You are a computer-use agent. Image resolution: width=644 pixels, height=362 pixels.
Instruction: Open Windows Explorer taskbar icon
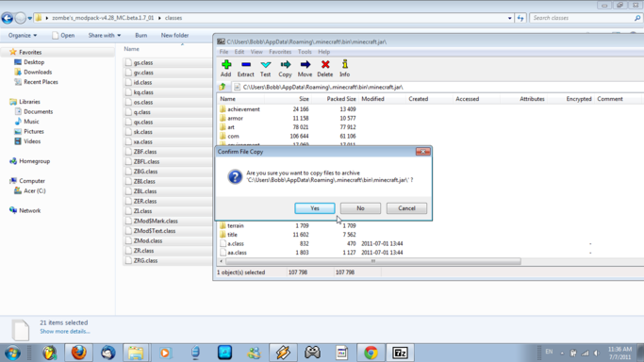coord(136,353)
